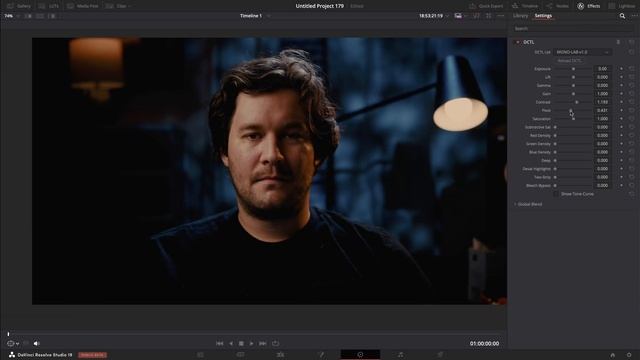Open the viewer zoom percentage dropdown

point(12,16)
